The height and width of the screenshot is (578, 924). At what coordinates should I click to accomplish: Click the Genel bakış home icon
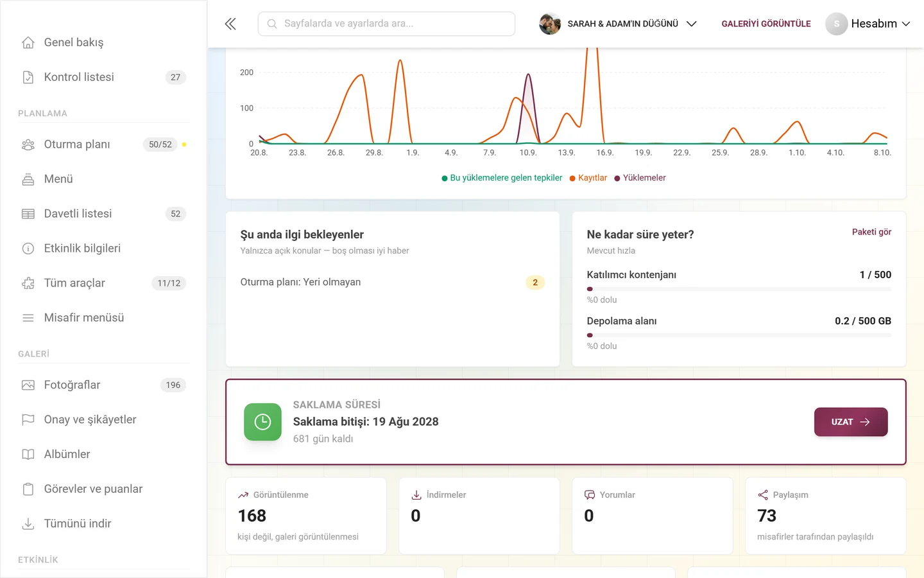point(28,42)
